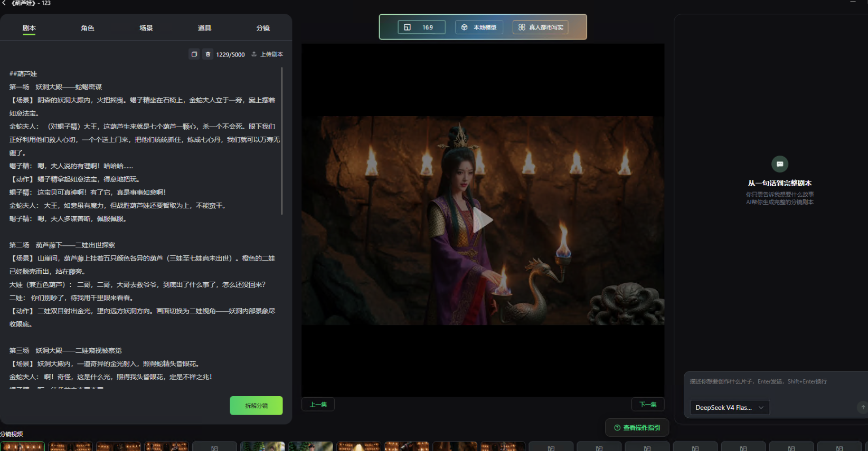This screenshot has height=451, width=868.
Task: Open the 真人都市写实 style selector
Action: 540,27
